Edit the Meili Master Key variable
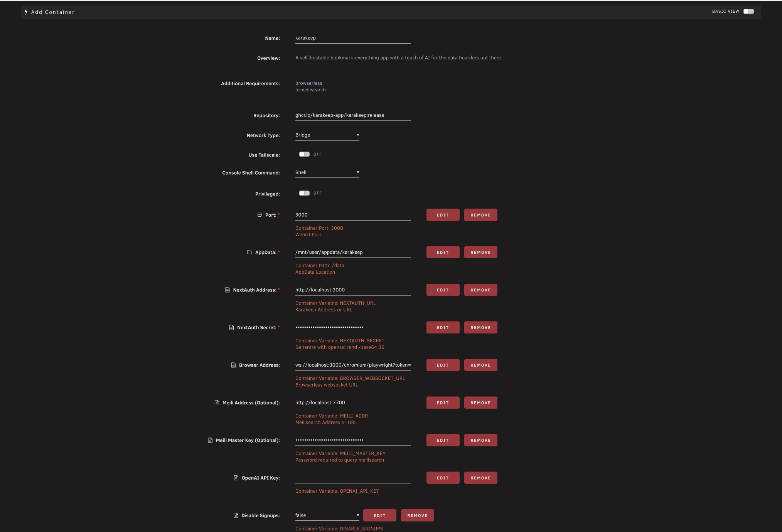The width and height of the screenshot is (782, 532). tap(443, 440)
